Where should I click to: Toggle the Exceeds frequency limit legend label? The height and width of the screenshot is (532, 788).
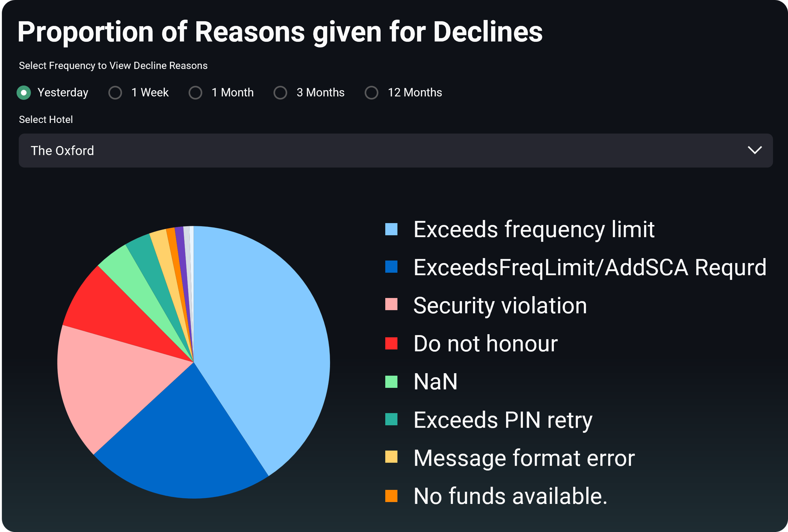click(534, 230)
